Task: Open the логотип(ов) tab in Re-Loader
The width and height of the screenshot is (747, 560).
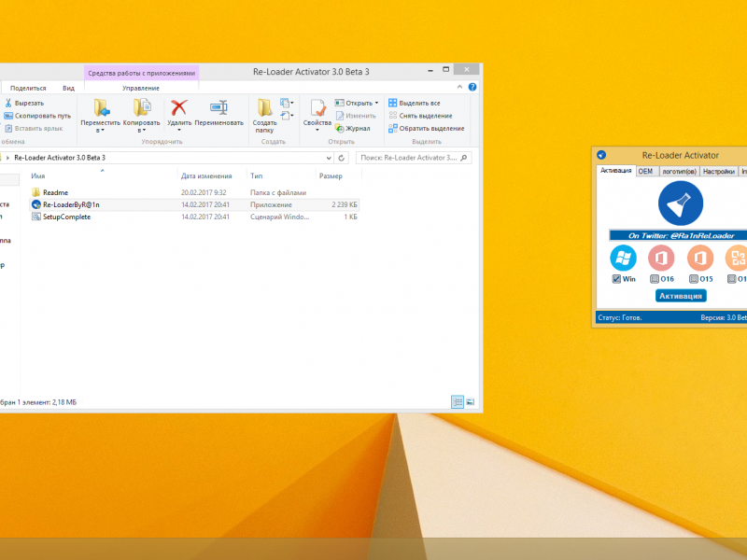Action: pos(680,172)
